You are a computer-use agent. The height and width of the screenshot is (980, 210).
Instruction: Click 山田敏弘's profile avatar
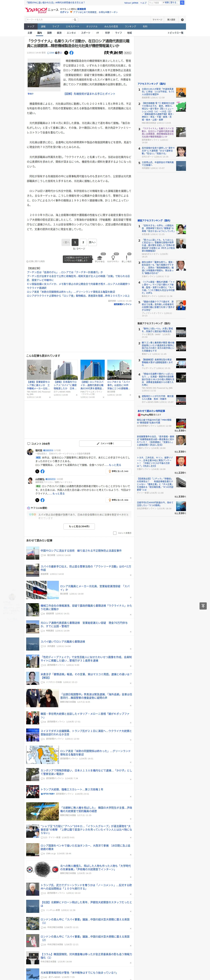coord(30,481)
